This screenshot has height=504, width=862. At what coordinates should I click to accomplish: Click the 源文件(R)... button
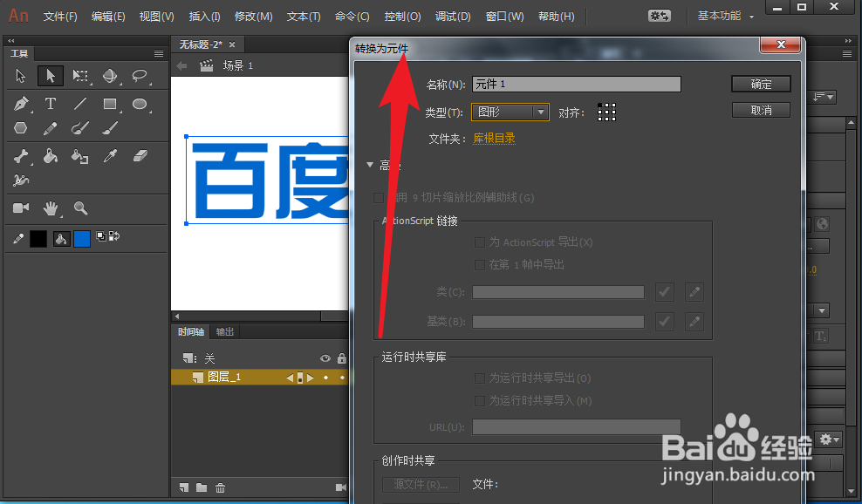(421, 484)
